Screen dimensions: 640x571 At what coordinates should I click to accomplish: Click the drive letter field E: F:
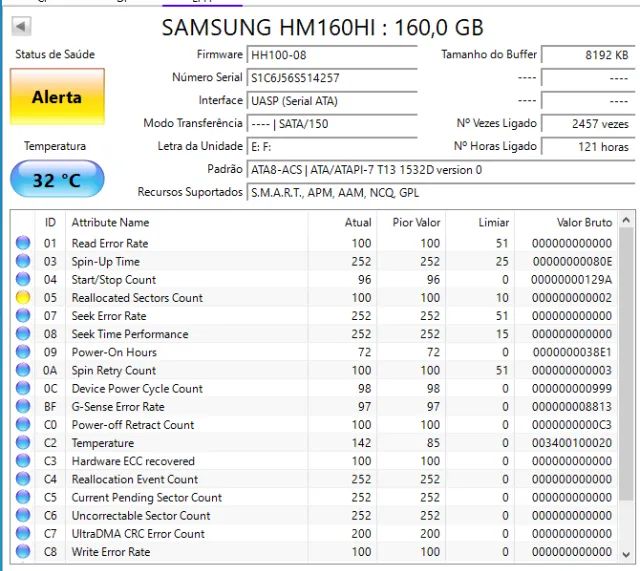tap(332, 147)
